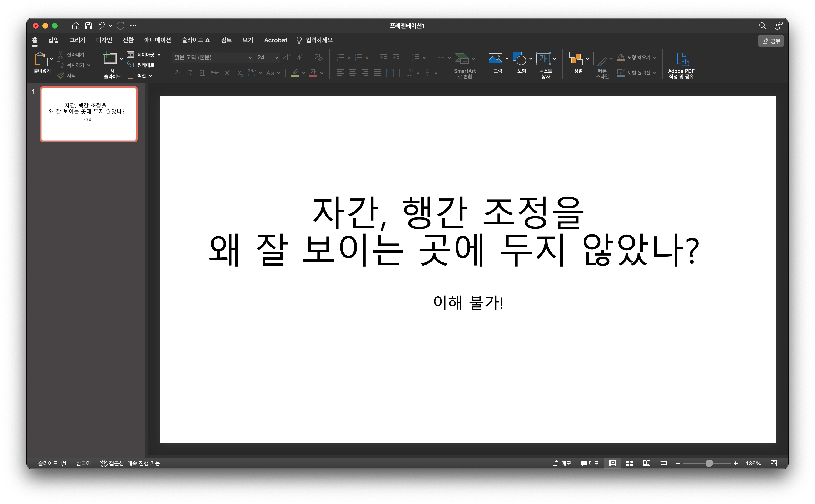The width and height of the screenshot is (815, 504).
Task: Open the 맑은 고딕 font name dropdown
Action: pyautogui.click(x=250, y=58)
